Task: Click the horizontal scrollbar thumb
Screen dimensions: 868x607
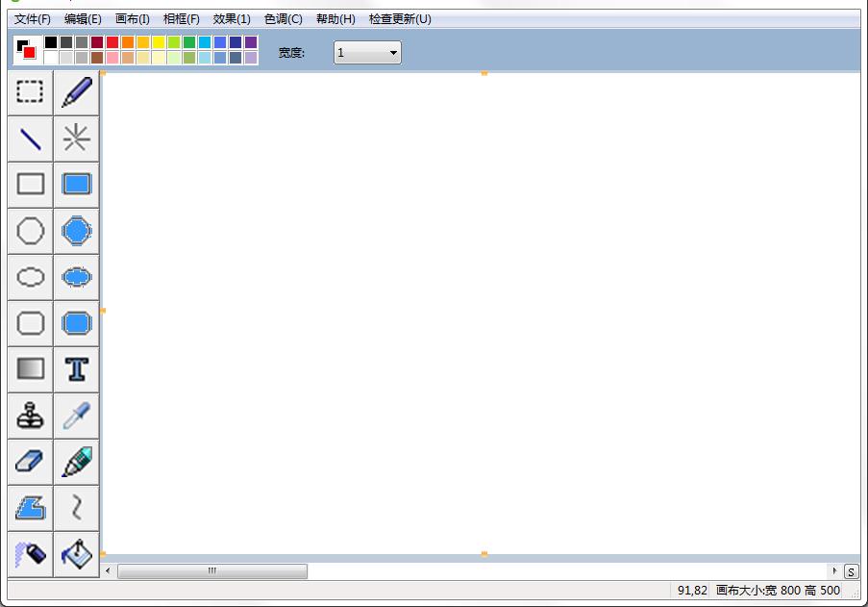Action: [x=212, y=571]
